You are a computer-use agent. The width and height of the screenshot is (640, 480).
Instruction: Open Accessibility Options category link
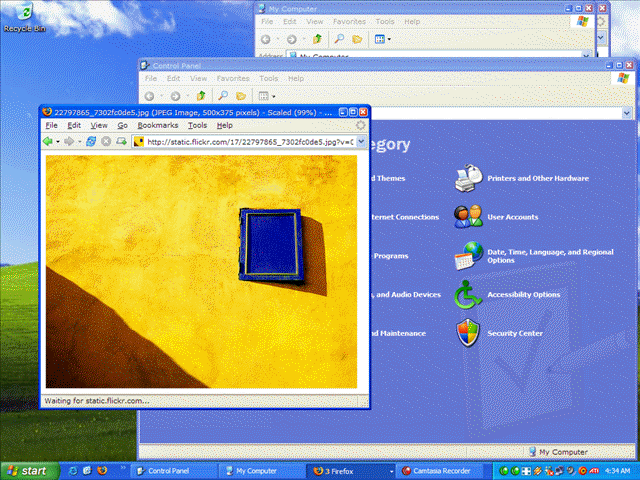pyautogui.click(x=524, y=295)
